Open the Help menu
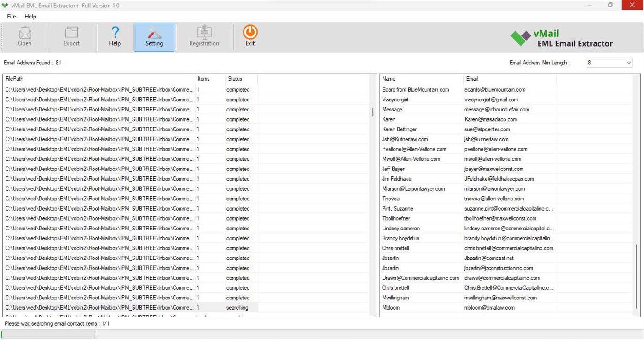This screenshot has height=340, width=644. (30, 16)
